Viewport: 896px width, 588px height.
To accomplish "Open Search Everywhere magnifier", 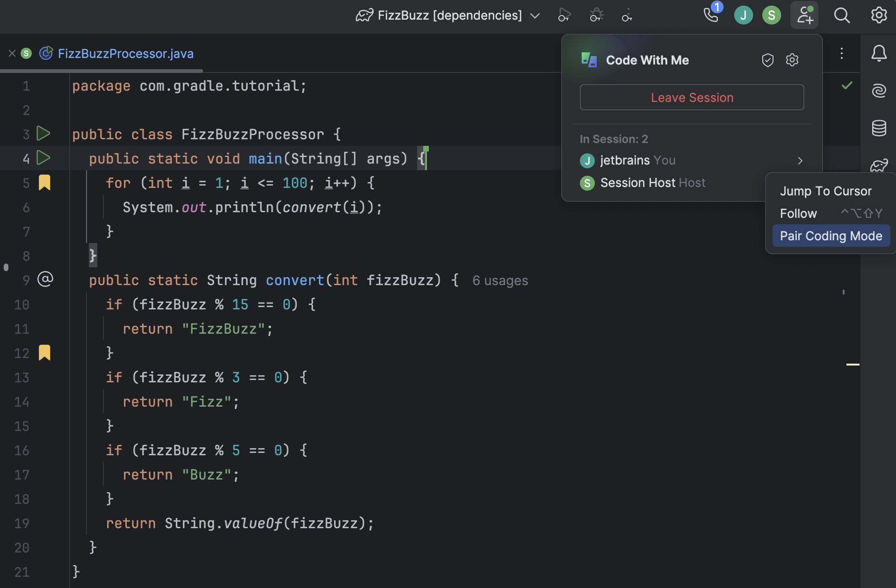I will pos(842,15).
